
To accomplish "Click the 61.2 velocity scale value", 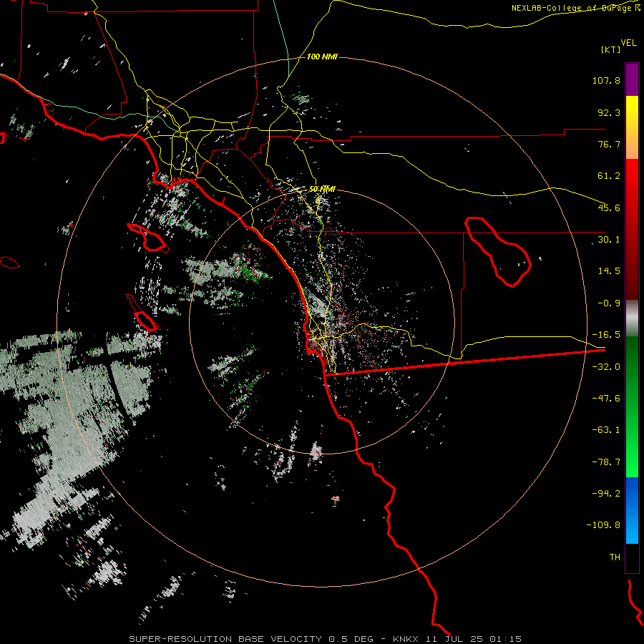I will pyautogui.click(x=609, y=176).
